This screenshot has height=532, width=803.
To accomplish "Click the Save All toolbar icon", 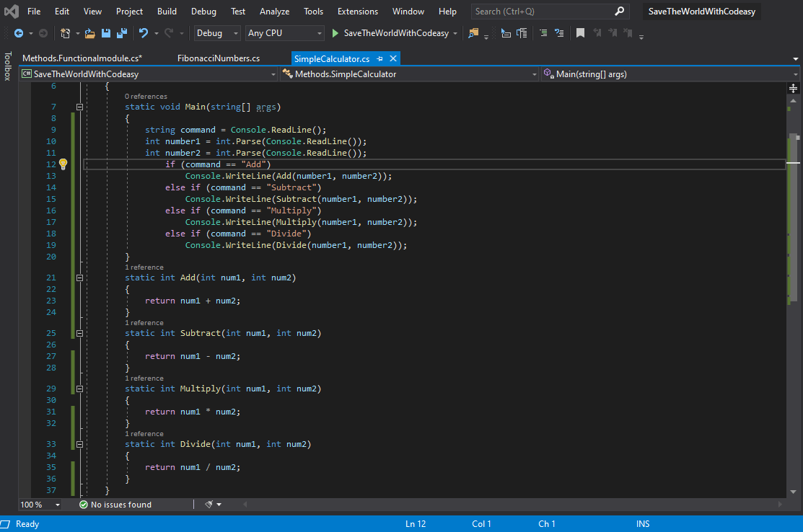I will (121, 33).
